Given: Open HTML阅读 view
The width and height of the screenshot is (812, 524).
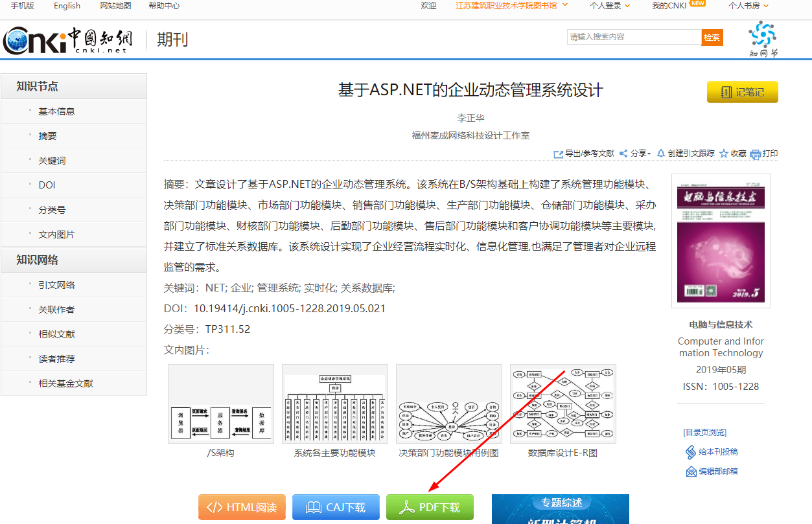Looking at the screenshot, I should point(242,507).
